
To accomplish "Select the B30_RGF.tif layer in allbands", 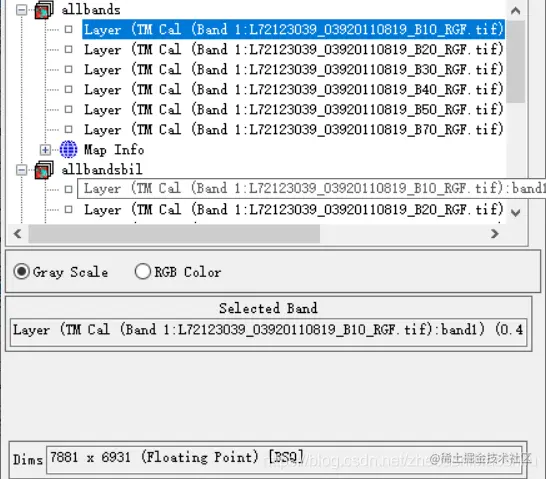I will click(294, 69).
